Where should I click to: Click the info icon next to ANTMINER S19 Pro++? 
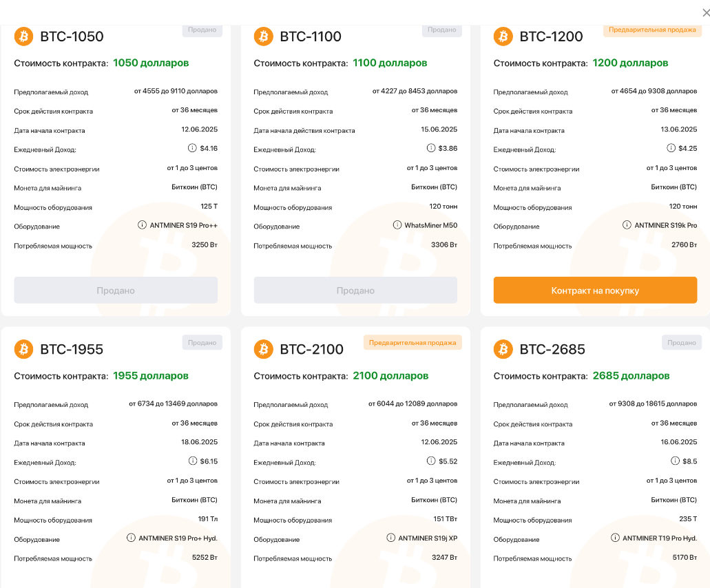[x=142, y=225]
